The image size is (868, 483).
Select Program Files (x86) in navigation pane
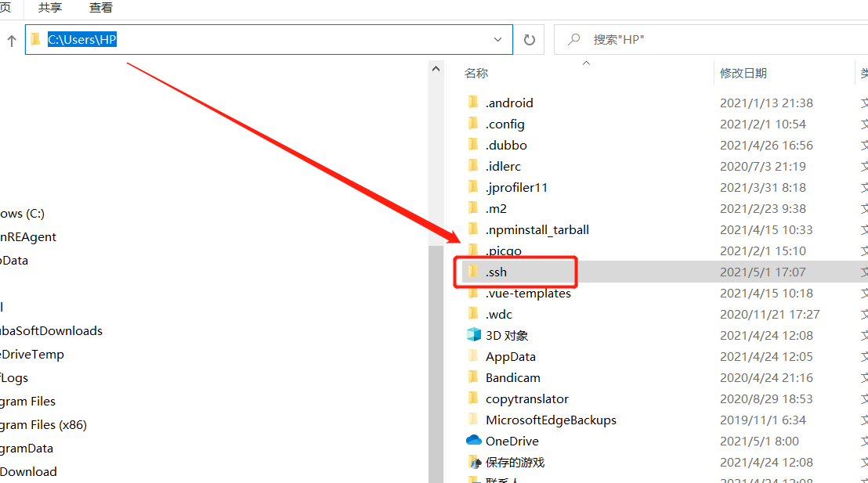(43, 425)
